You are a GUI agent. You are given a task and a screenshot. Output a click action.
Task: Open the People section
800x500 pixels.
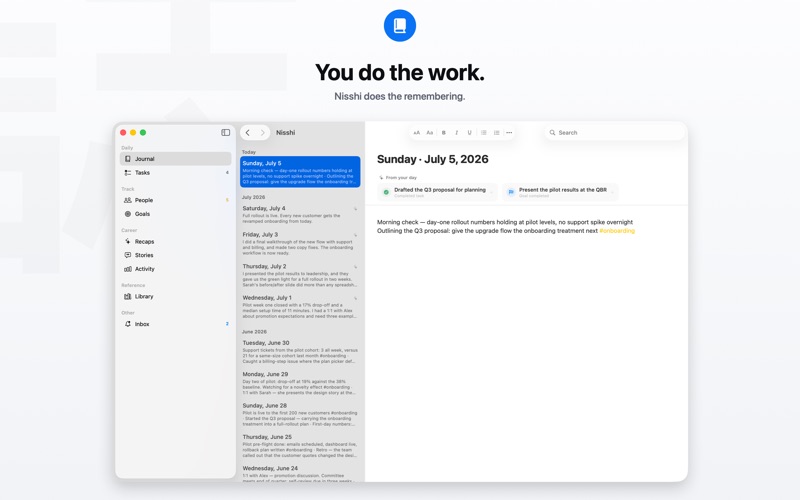[176, 200]
